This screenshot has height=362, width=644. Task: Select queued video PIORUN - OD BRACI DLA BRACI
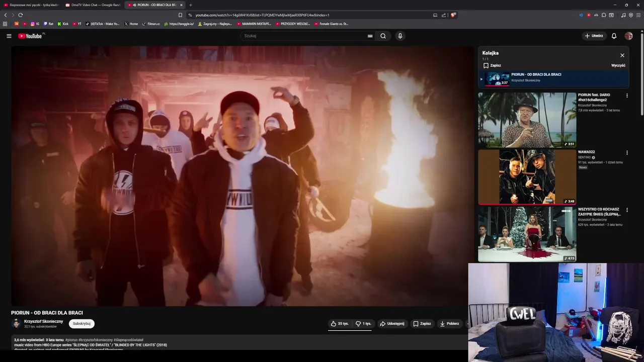(553, 78)
